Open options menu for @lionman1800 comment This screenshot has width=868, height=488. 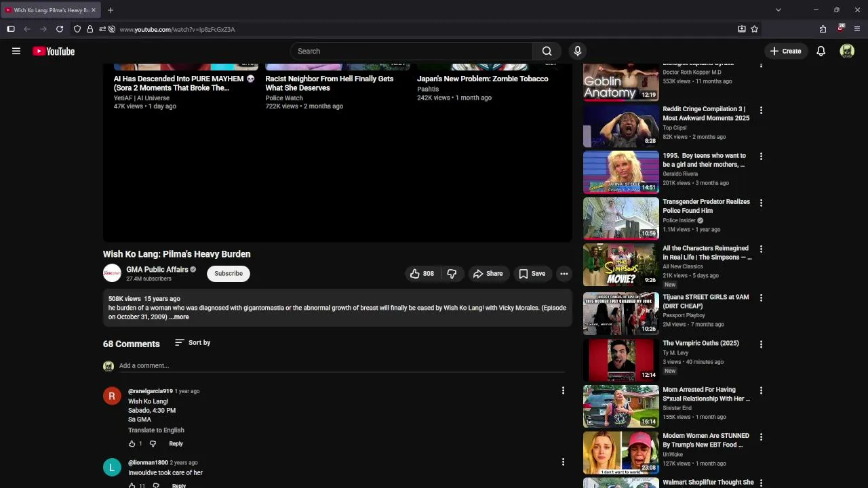[562, 462]
